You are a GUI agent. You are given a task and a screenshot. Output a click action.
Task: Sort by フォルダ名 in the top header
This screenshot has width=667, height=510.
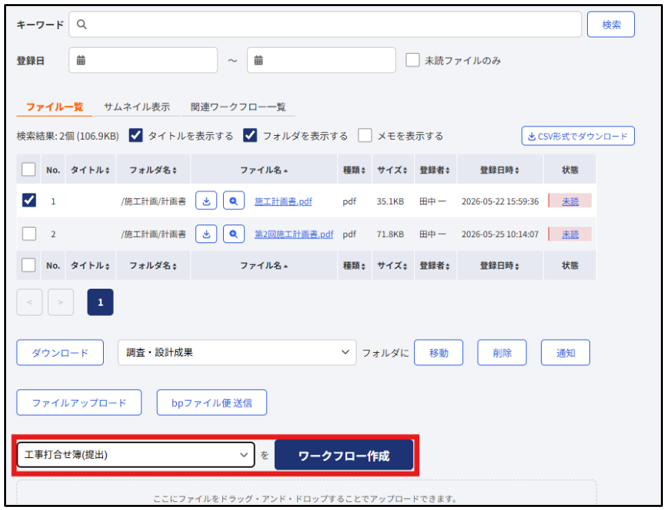[x=153, y=170]
